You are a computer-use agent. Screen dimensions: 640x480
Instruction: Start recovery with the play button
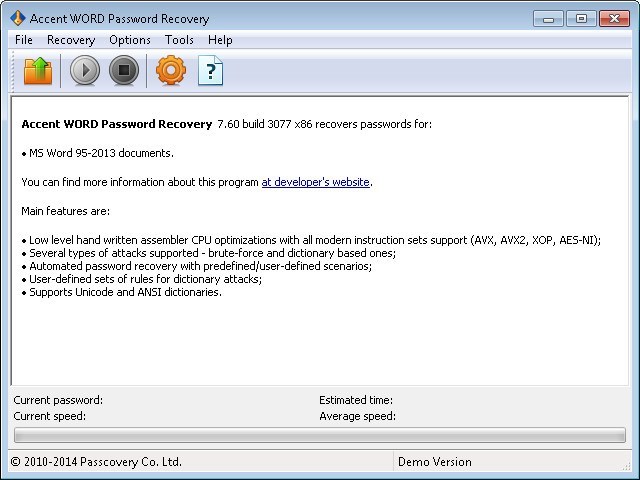pyautogui.click(x=85, y=71)
